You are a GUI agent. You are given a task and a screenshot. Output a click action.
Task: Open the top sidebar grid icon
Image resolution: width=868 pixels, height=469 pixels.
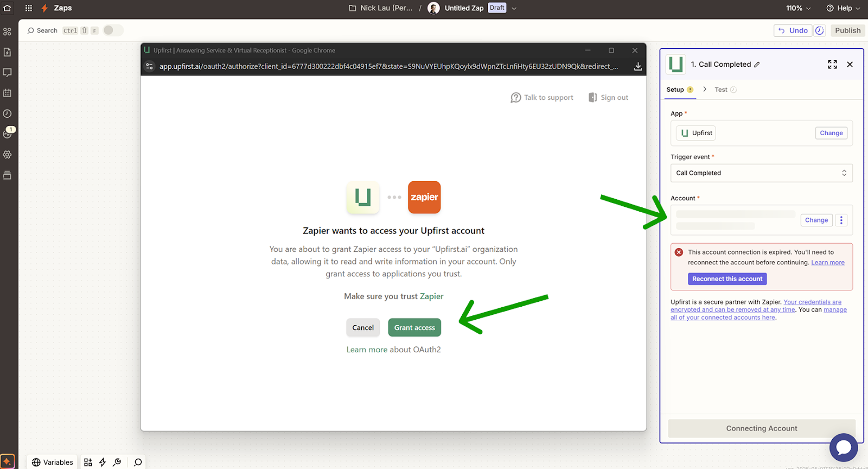coord(7,31)
